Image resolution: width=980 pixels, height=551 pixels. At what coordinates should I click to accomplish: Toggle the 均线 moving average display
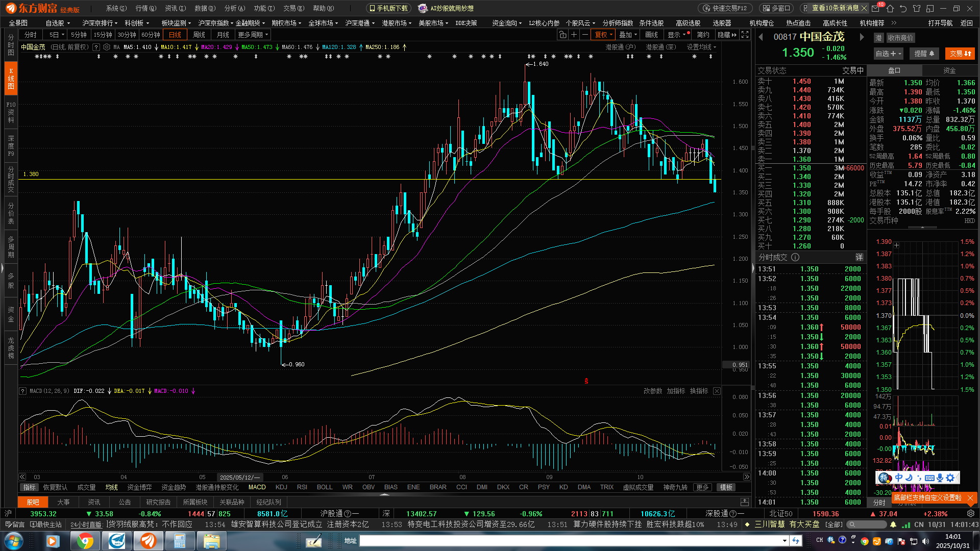pyautogui.click(x=111, y=487)
